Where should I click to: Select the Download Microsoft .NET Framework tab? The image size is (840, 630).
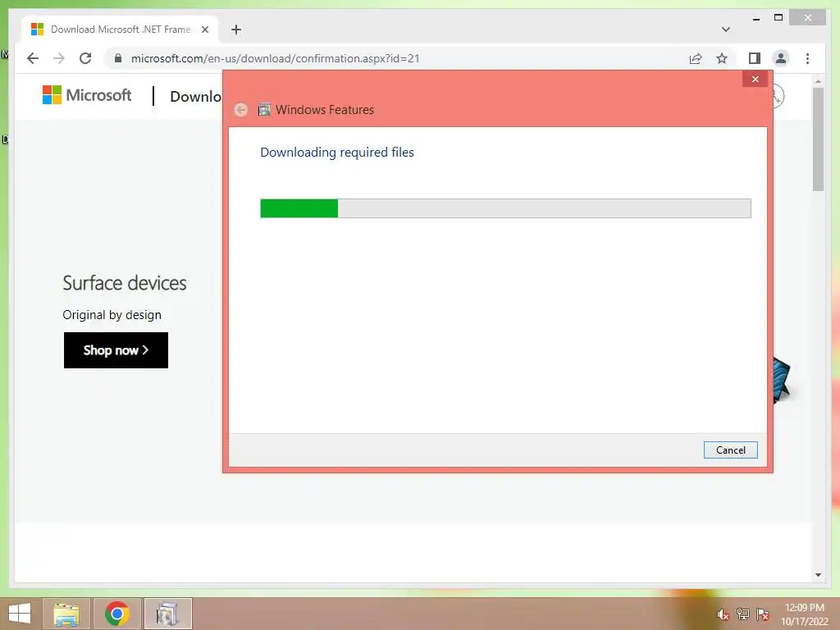pyautogui.click(x=120, y=30)
